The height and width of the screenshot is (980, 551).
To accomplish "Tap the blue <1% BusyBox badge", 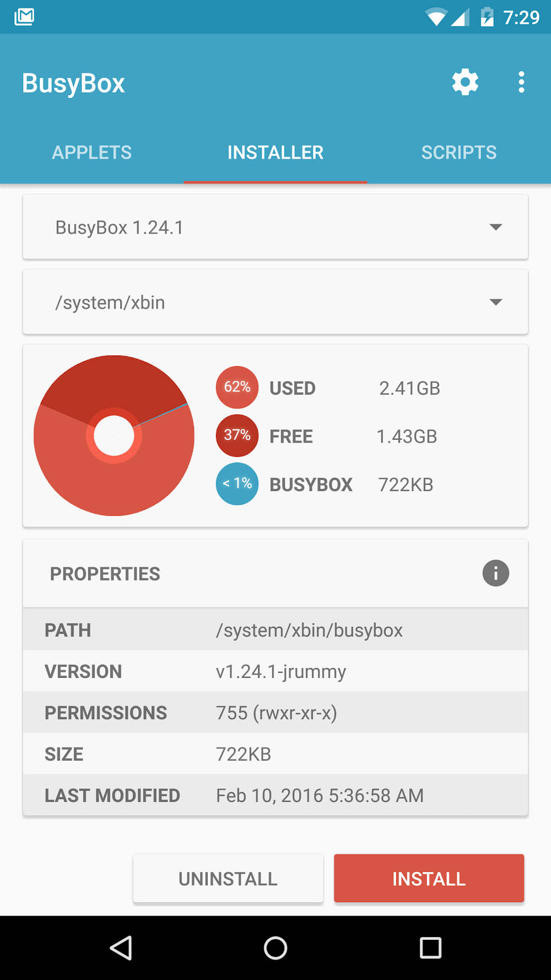I will click(x=237, y=484).
